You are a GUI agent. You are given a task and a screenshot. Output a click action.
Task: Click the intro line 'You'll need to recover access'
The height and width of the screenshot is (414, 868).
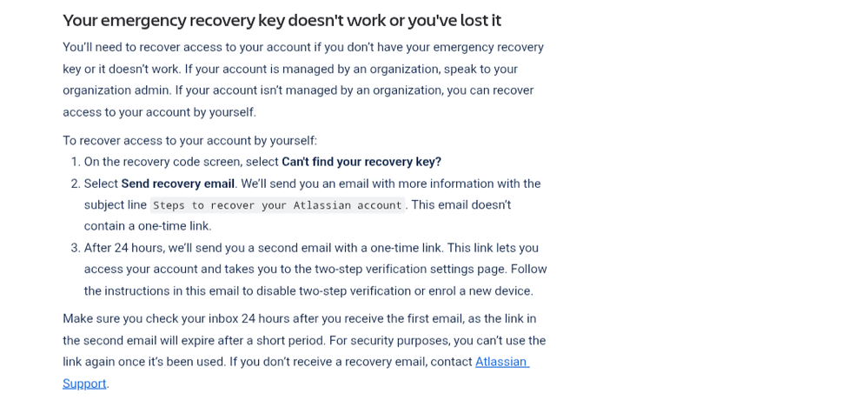point(303,47)
